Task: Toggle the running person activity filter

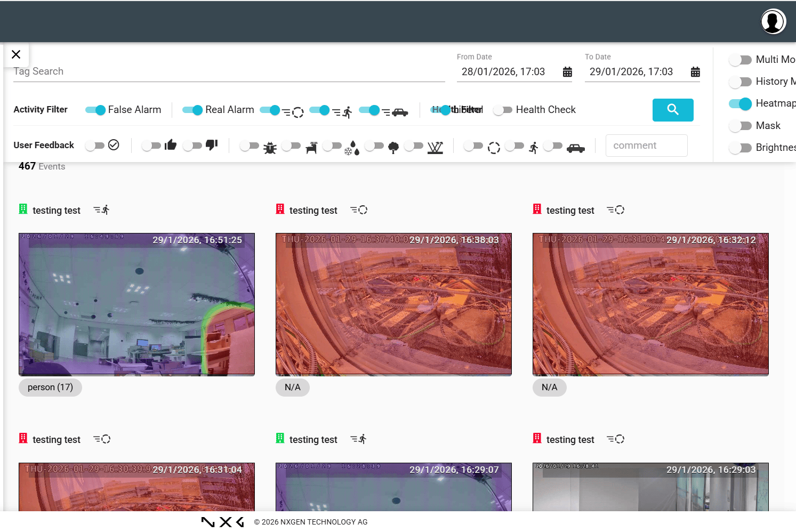Action: tap(319, 110)
